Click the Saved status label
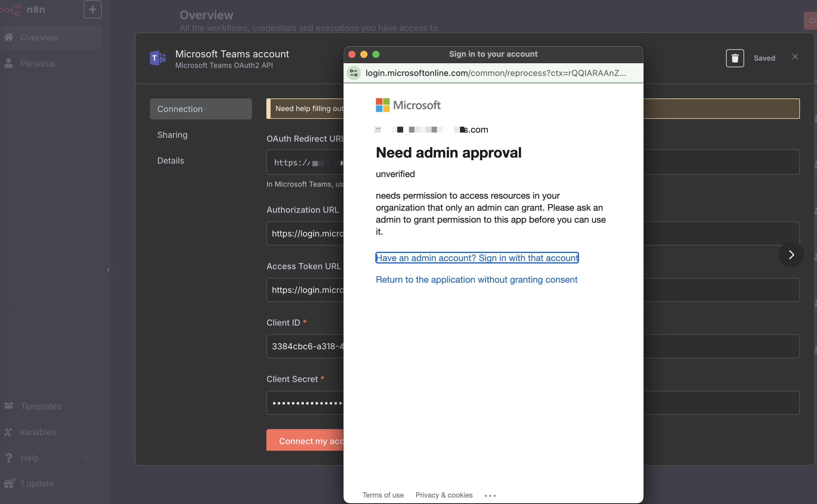This screenshot has height=504, width=817. click(764, 58)
